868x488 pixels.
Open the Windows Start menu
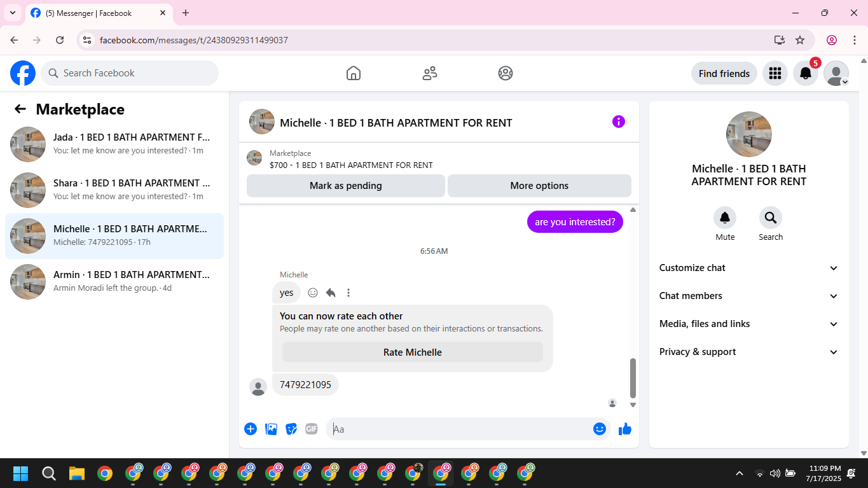pos(21,473)
